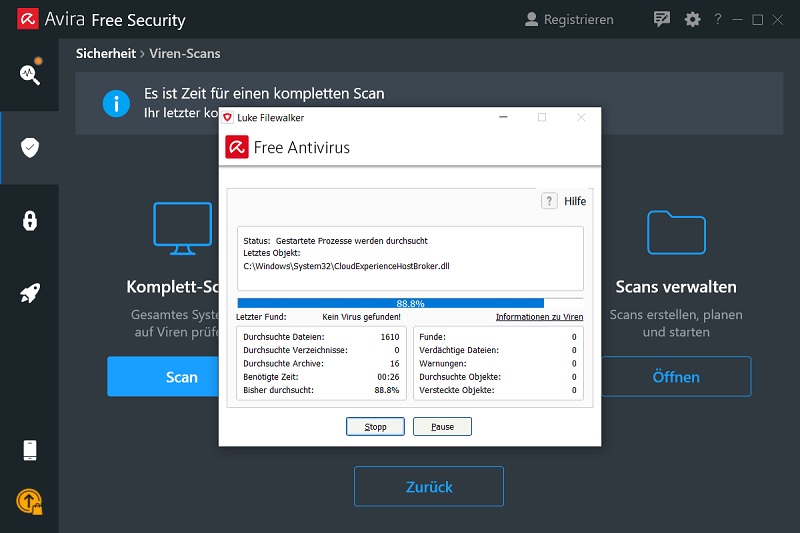The image size is (800, 533).
Task: Open the feedback chat icon
Action: click(662, 19)
